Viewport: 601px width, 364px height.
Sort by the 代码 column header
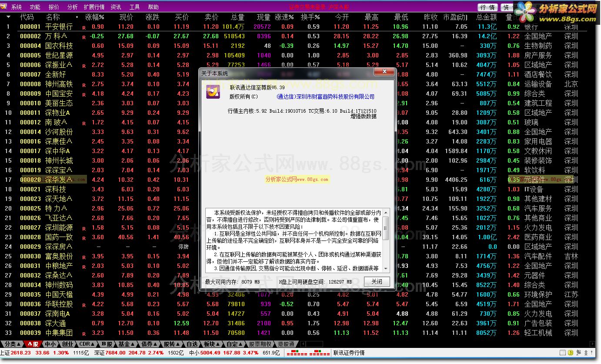point(27,17)
